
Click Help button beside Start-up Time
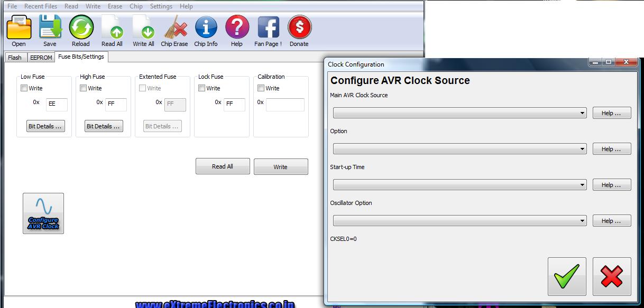pyautogui.click(x=612, y=185)
